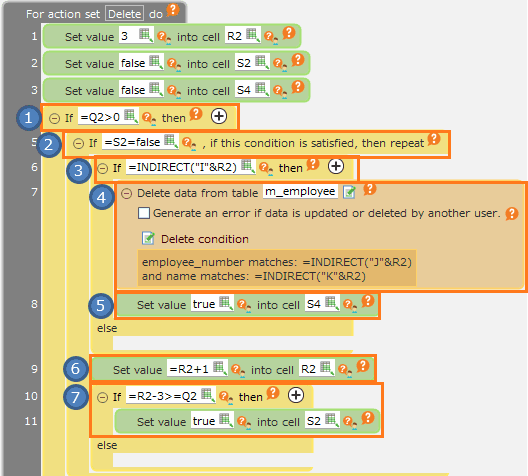Open cell picker for true value in row 8
The image size is (528, 476).
tap(226, 303)
